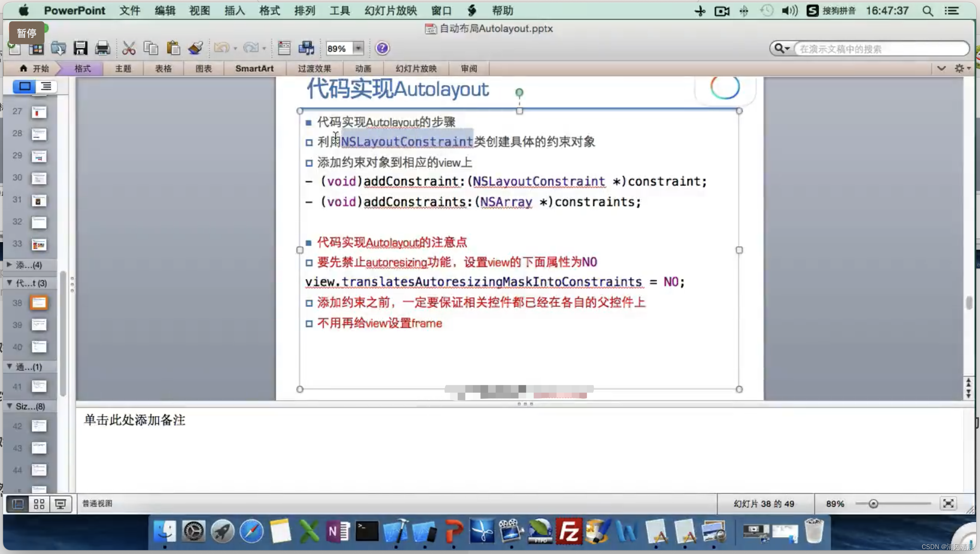
Task: Switch to the SmartArt ribbon tab
Action: (x=254, y=68)
